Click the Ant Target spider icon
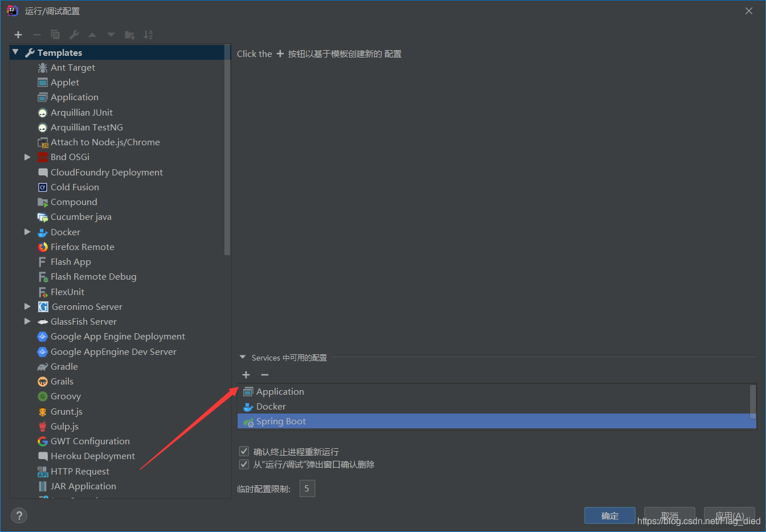766x532 pixels. click(x=43, y=68)
